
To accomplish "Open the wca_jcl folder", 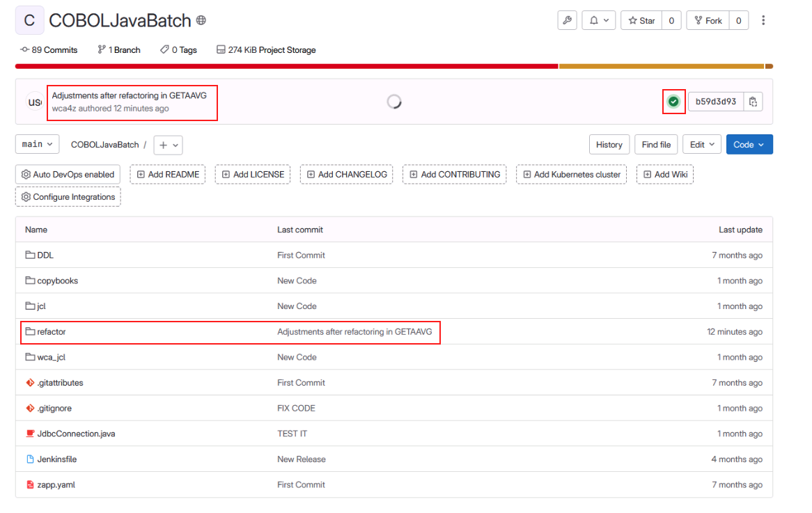I will (x=52, y=357).
